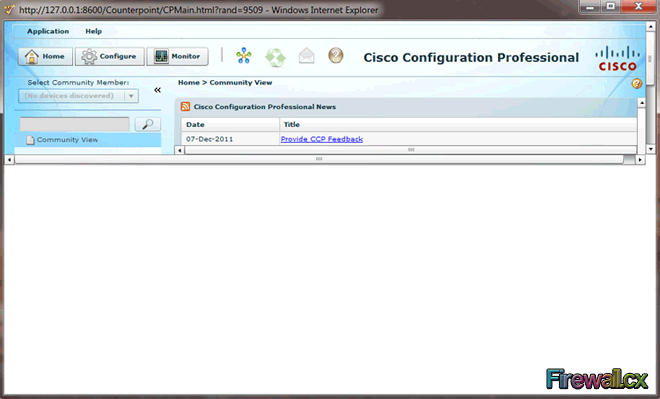Image resolution: width=660 pixels, height=399 pixels.
Task: Click the Internet Explorer title bar page icon
Action: 9,9
